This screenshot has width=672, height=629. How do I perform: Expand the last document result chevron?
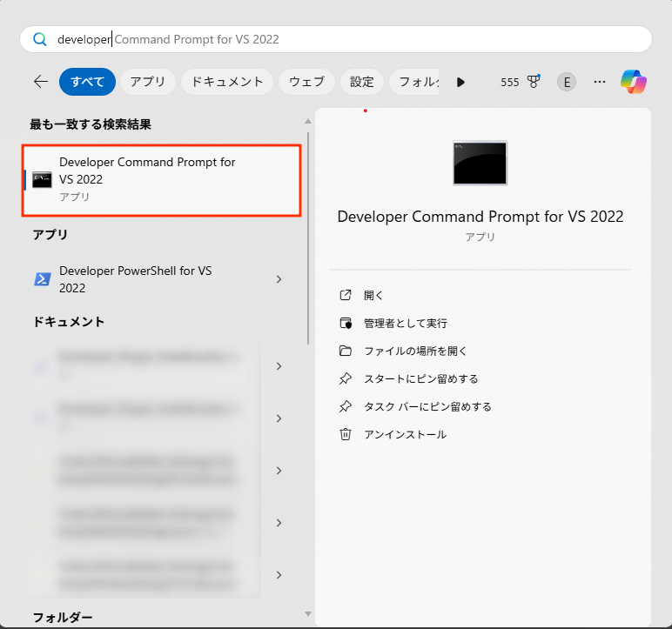(x=279, y=575)
